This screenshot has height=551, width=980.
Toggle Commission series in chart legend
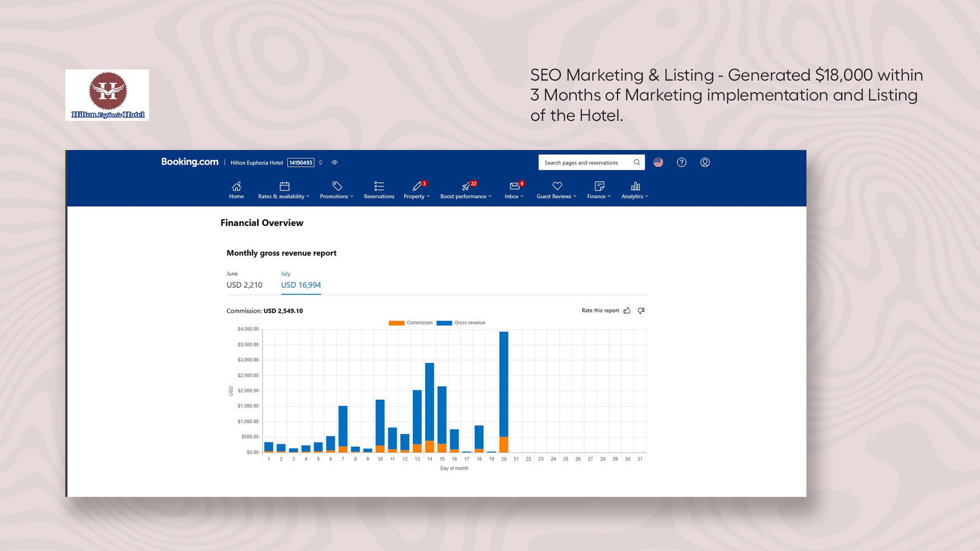[x=410, y=323]
